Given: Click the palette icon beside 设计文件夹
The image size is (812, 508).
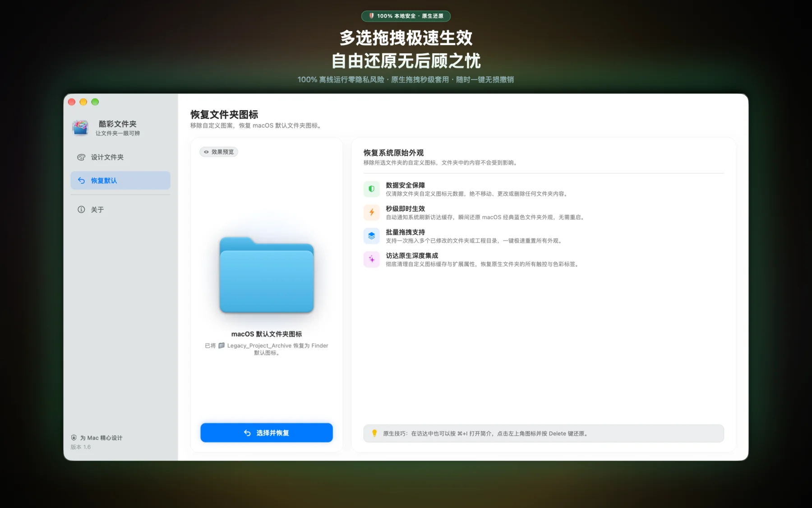Looking at the screenshot, I should pos(81,157).
